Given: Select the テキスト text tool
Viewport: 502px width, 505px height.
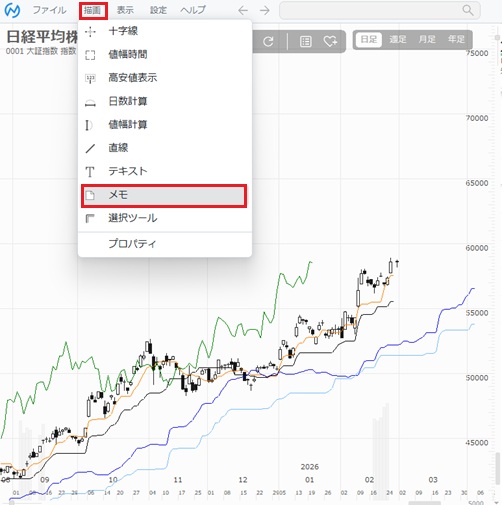Looking at the screenshot, I should point(165,171).
